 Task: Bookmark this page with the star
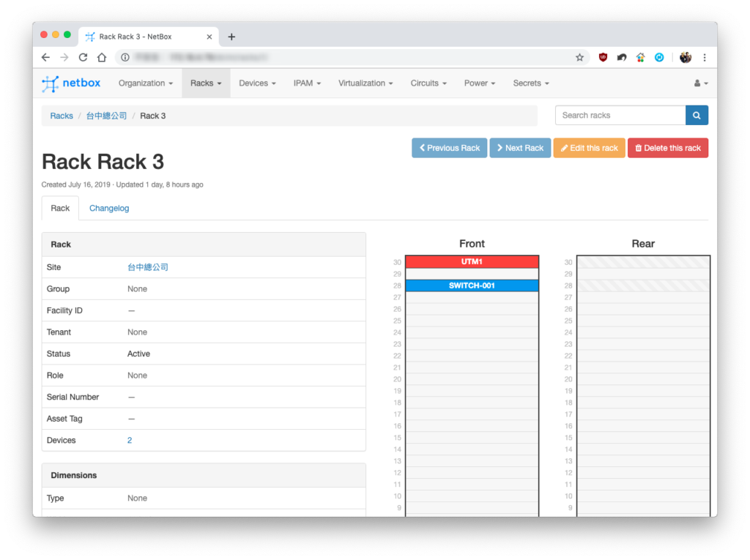[x=580, y=57]
